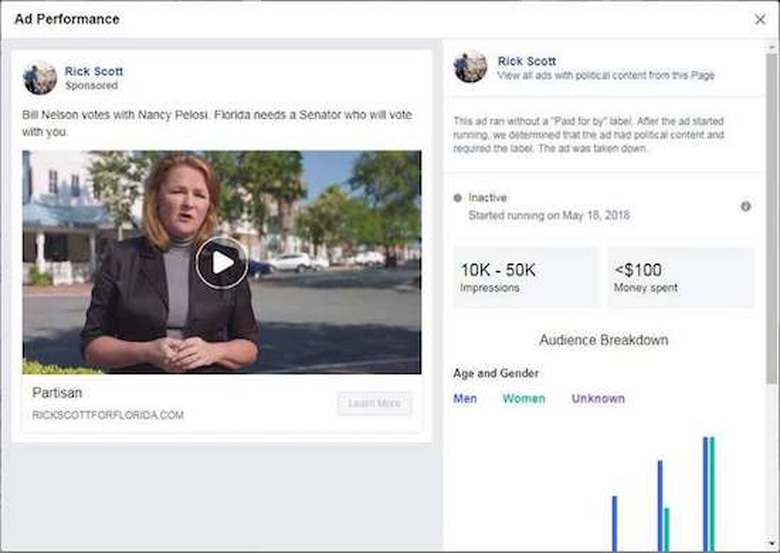Open the RICKSCOTTFORFLORIDA.COM link
Screen dimensions: 780x553
pyautogui.click(x=108, y=415)
